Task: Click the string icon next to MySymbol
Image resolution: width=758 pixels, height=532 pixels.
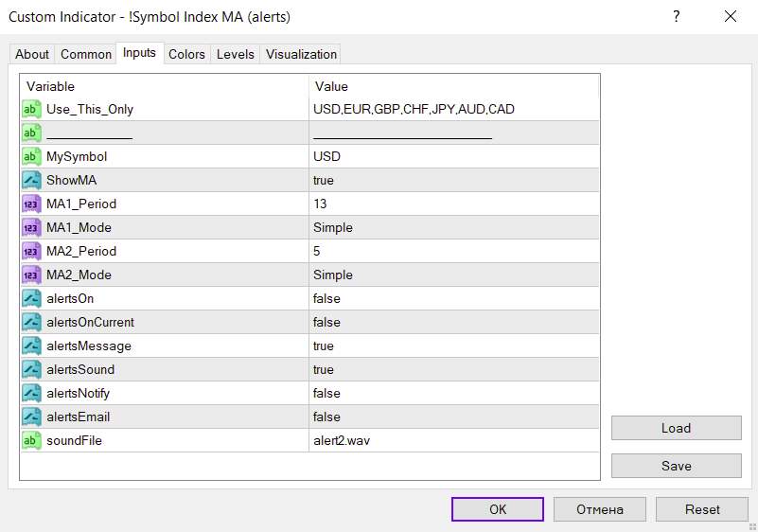Action: pos(32,156)
